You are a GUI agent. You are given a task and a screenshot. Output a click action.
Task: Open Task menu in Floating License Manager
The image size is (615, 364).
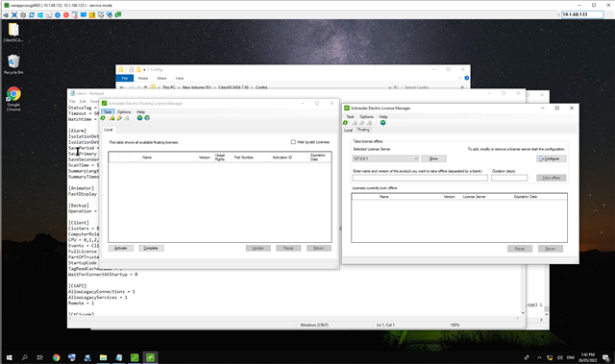108,111
